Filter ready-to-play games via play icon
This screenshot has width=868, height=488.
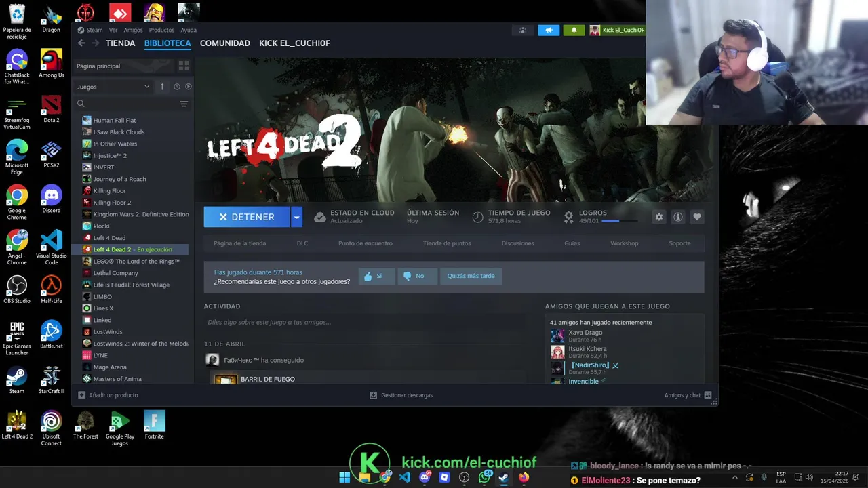pyautogui.click(x=188, y=87)
